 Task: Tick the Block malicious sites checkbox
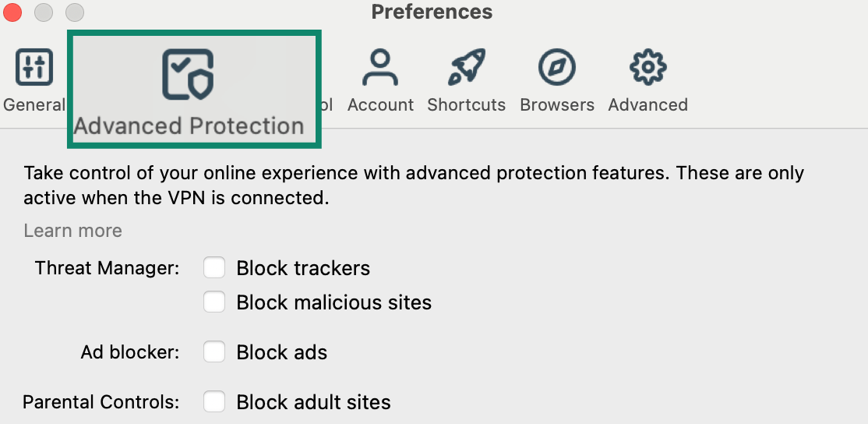214,302
